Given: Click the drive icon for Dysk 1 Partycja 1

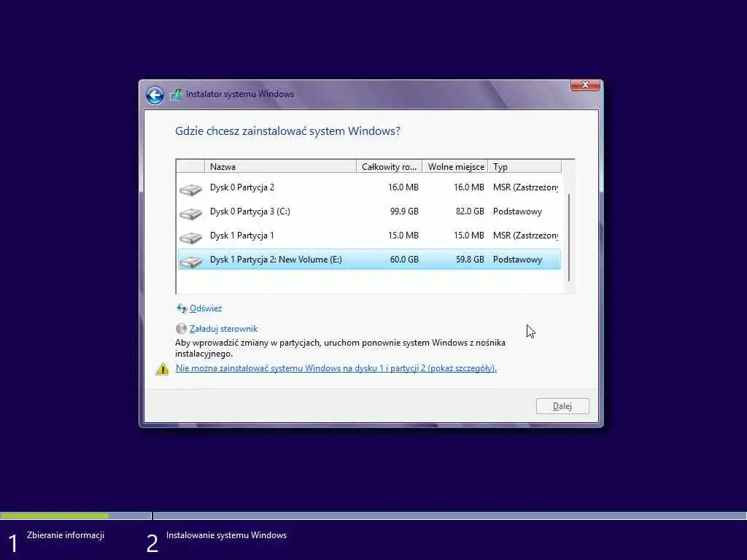Looking at the screenshot, I should click(x=191, y=237).
